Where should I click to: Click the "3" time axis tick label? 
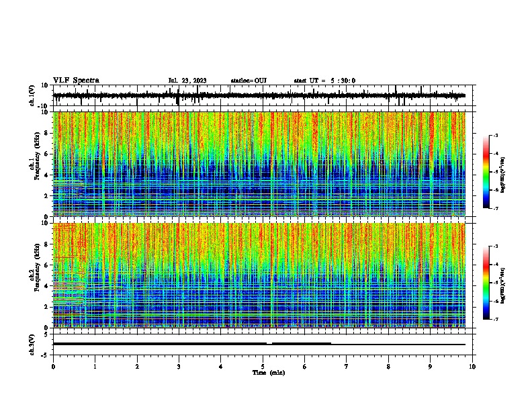pyautogui.click(x=179, y=367)
